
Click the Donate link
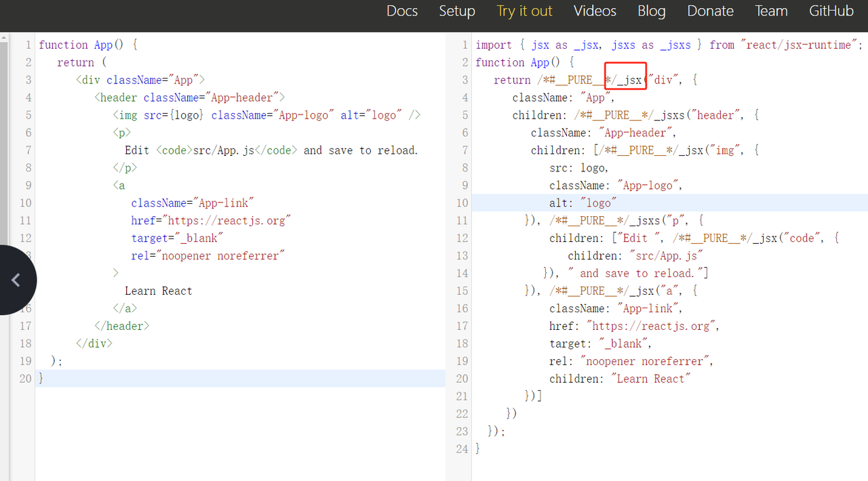coord(710,11)
